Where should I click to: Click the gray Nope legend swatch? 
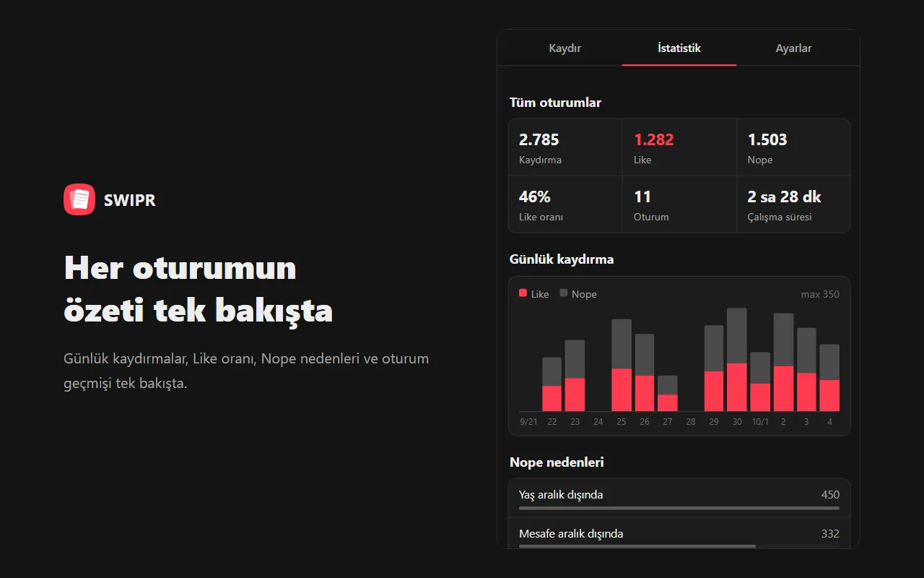(x=564, y=293)
